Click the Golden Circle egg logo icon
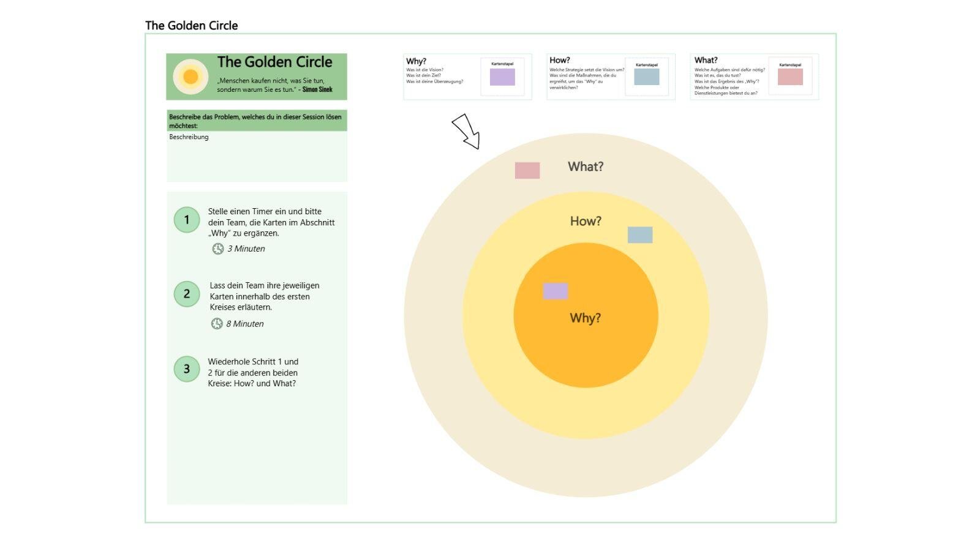The width and height of the screenshot is (980, 551). [x=189, y=75]
